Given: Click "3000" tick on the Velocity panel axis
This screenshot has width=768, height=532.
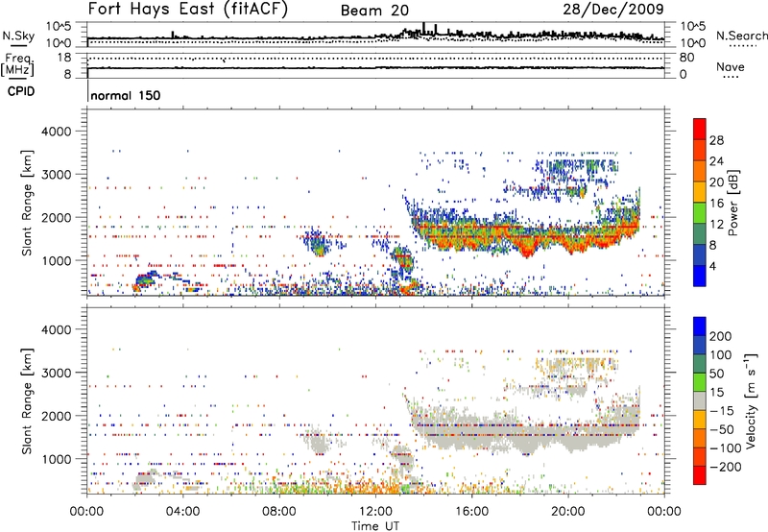Looking at the screenshot, I should pyautogui.click(x=57, y=373).
